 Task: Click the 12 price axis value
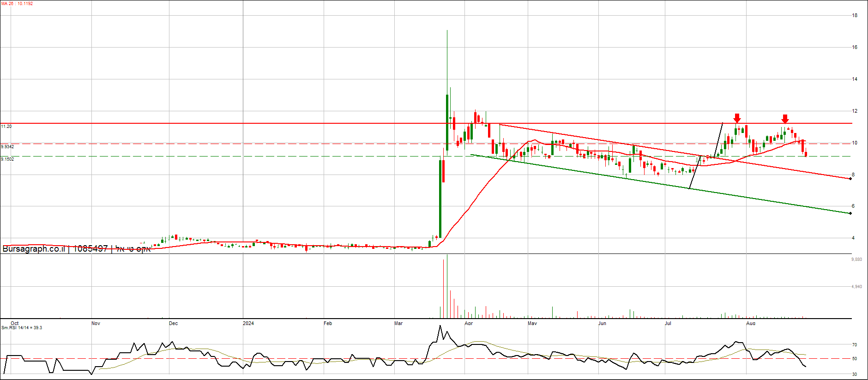pos(855,111)
